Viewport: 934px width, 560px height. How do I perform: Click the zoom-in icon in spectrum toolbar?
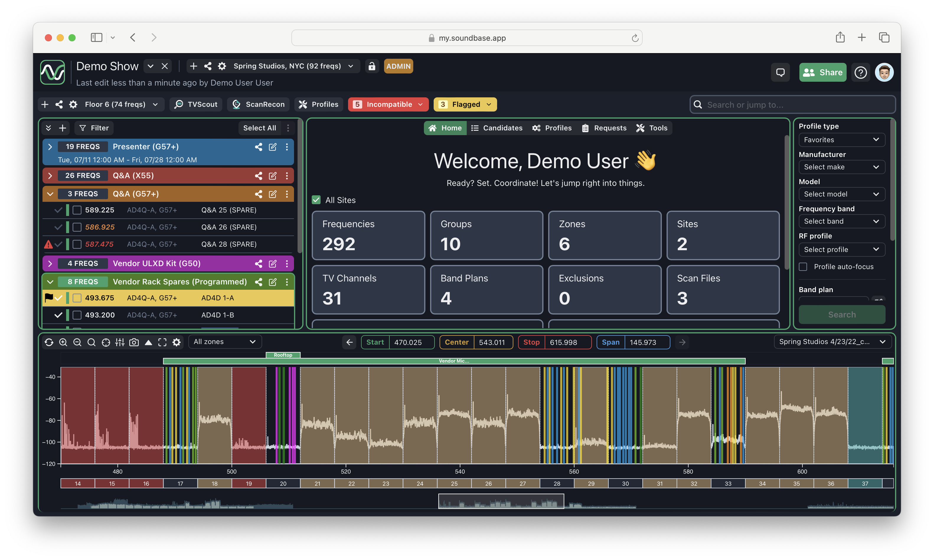tap(63, 342)
